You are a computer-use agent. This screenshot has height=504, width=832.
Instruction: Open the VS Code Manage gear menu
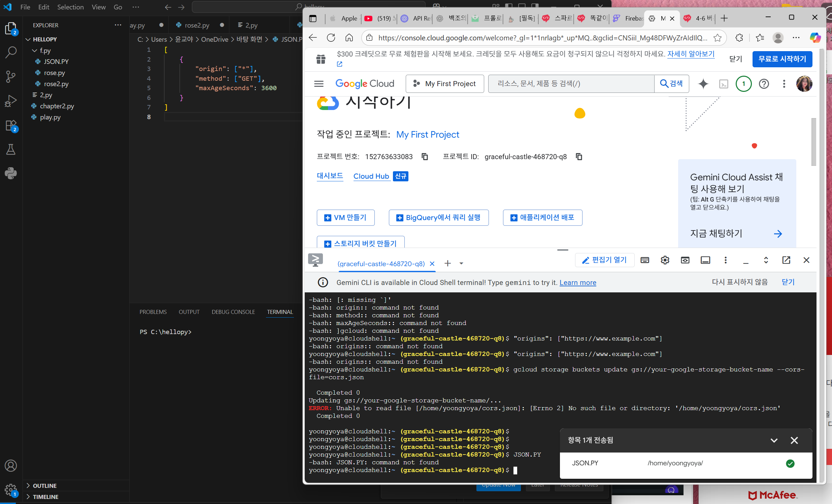[11, 490]
